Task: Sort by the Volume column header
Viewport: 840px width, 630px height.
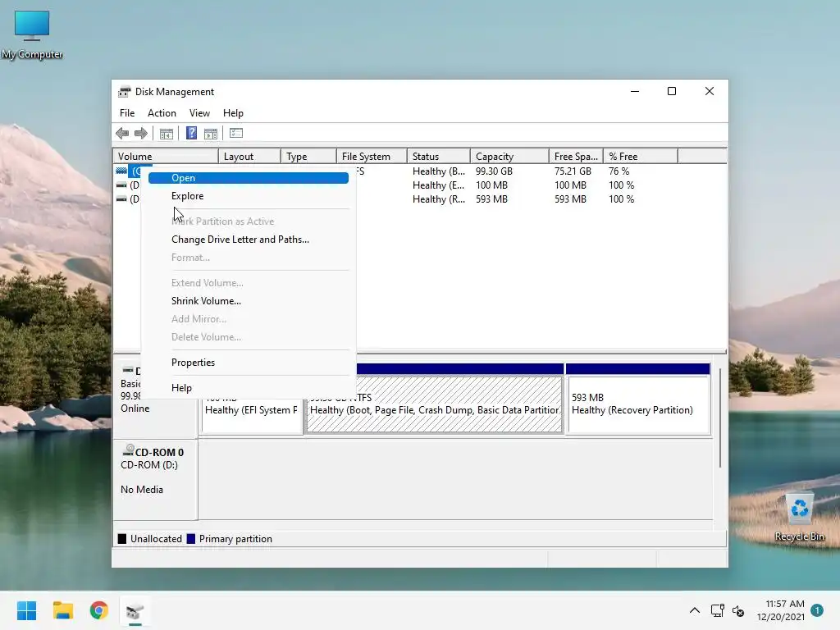Action: pyautogui.click(x=166, y=157)
